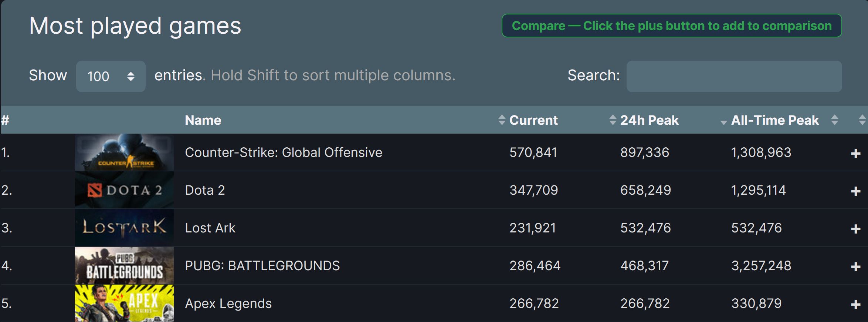Open the Show entries count dropdown

111,76
